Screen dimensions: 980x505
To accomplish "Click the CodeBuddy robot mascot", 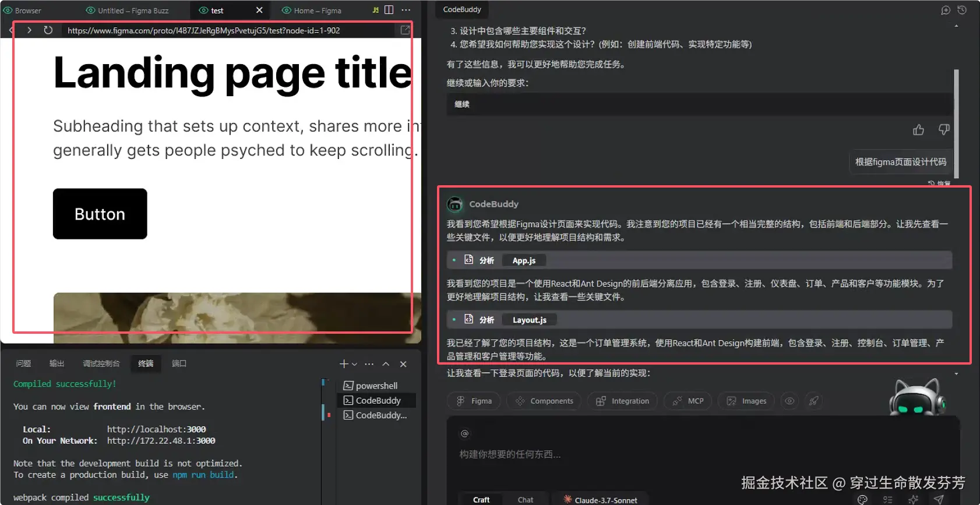I will coord(917,397).
